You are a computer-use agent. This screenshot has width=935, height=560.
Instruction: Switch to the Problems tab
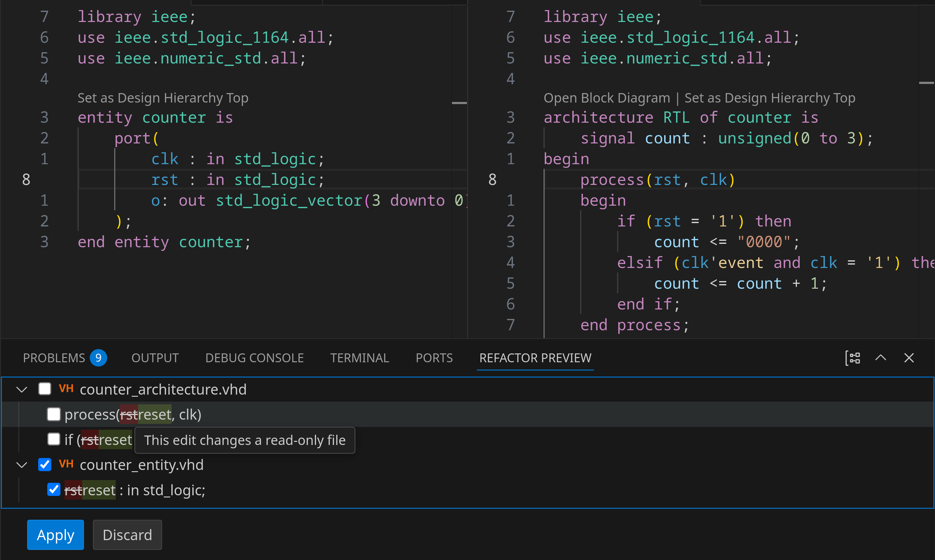click(54, 358)
